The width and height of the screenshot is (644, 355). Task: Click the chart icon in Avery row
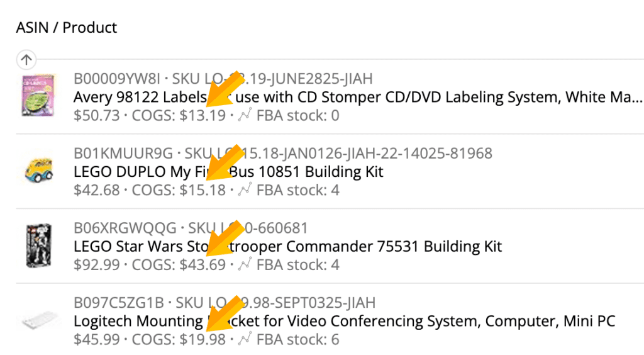pos(245,116)
